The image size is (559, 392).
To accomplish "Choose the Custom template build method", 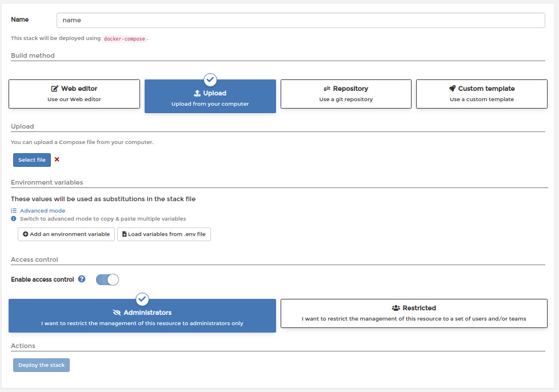I will point(482,94).
